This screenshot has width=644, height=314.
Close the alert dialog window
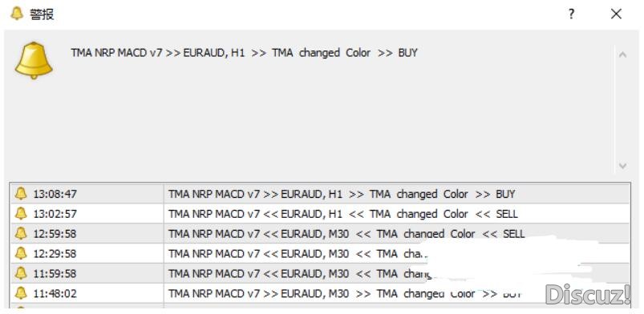click(x=616, y=14)
